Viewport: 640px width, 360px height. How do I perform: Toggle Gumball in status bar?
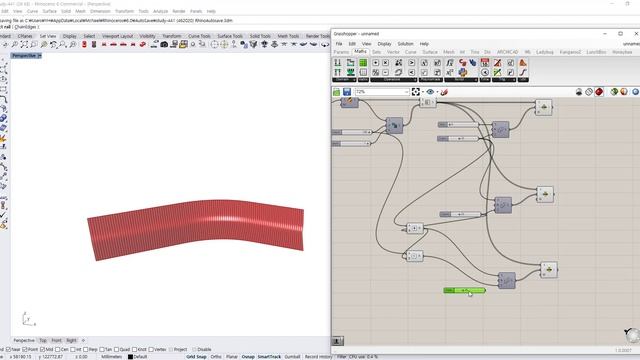pos(292,357)
